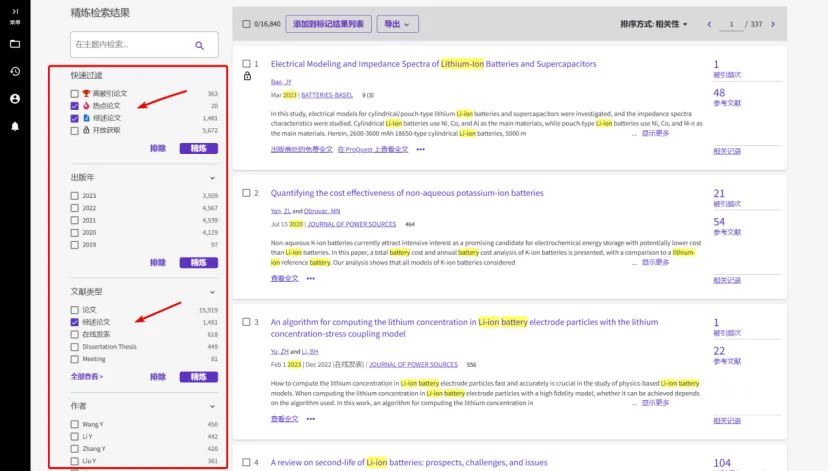Check the Meeting document type checkbox
This screenshot has height=471, width=829.
(75, 359)
